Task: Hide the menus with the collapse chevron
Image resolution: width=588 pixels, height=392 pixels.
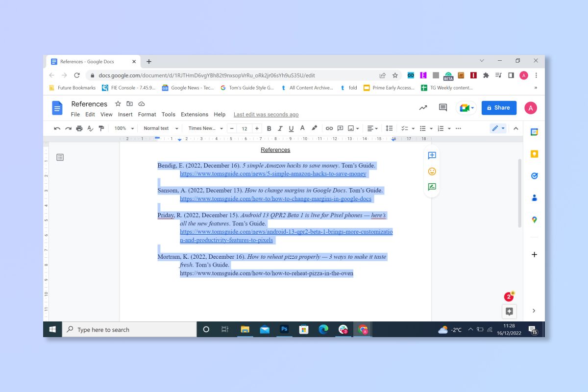Action: pyautogui.click(x=515, y=128)
